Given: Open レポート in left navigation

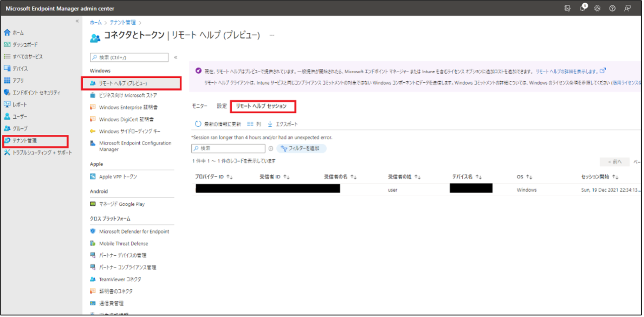Looking at the screenshot, I should click(x=20, y=105).
